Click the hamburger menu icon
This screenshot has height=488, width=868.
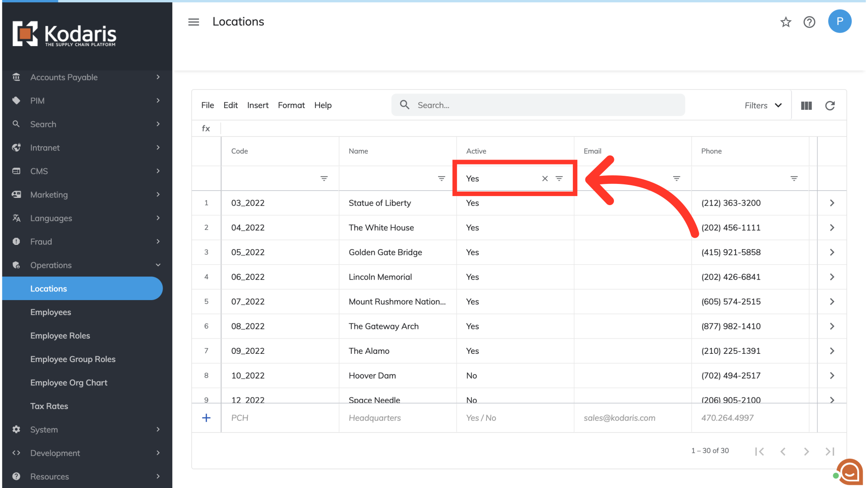(193, 22)
